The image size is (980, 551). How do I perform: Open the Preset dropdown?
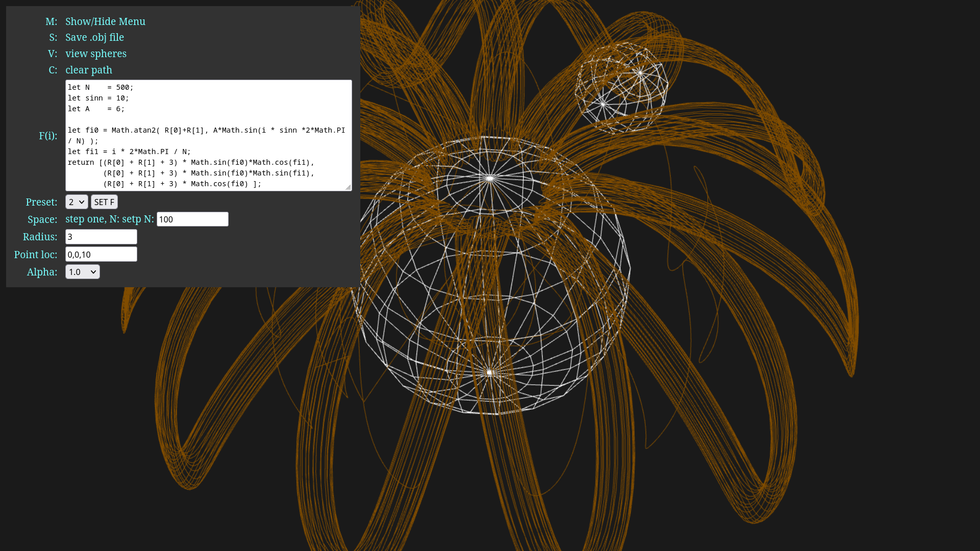click(x=77, y=202)
